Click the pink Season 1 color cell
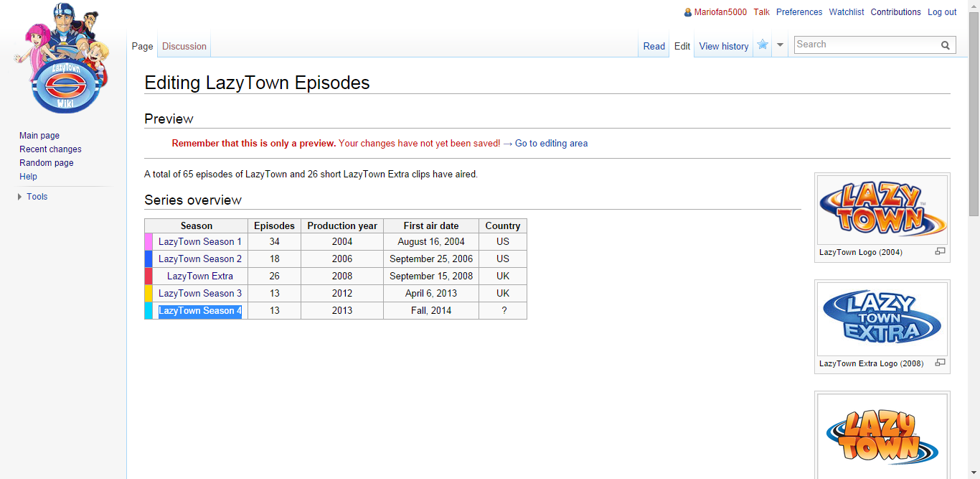980x479 pixels. coord(149,242)
